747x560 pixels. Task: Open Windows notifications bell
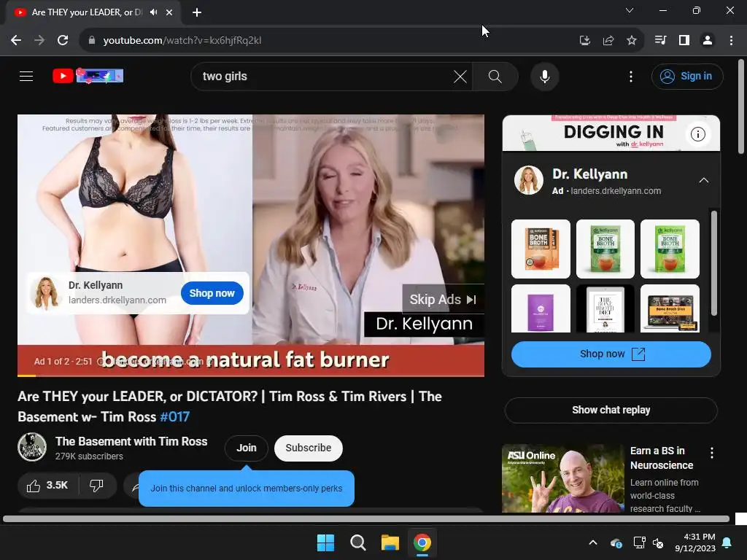click(727, 542)
